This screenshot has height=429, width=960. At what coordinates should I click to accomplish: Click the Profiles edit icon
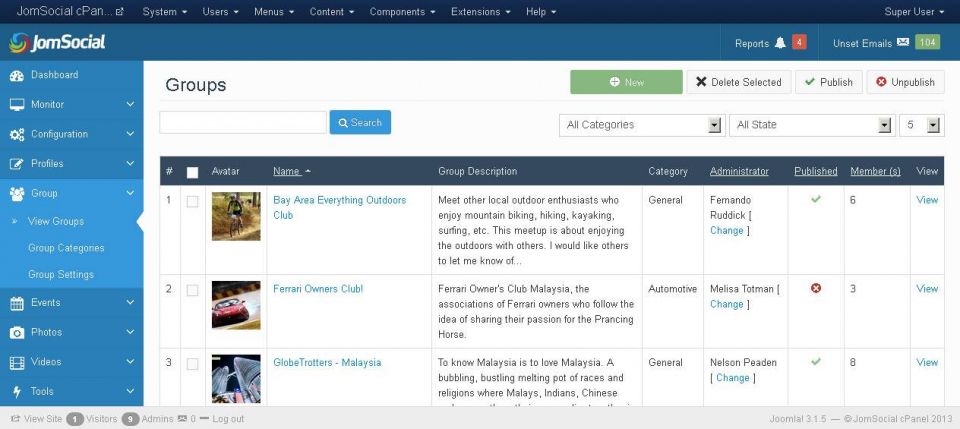pyautogui.click(x=17, y=164)
